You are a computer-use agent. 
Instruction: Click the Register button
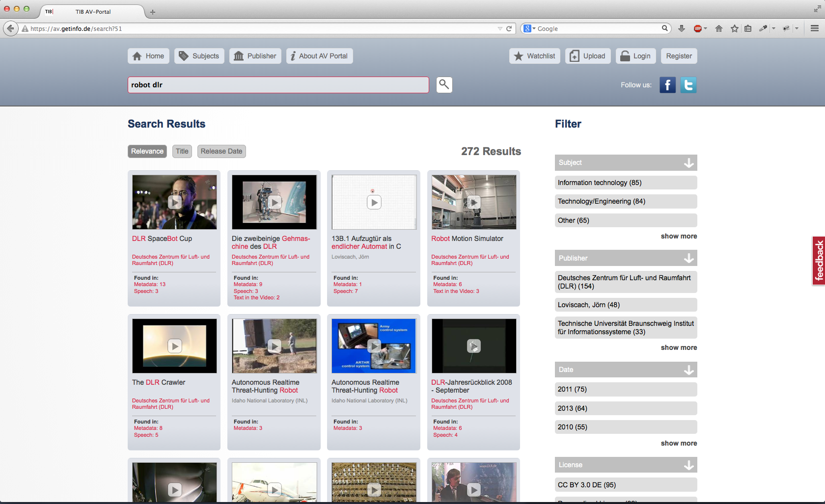(x=679, y=56)
